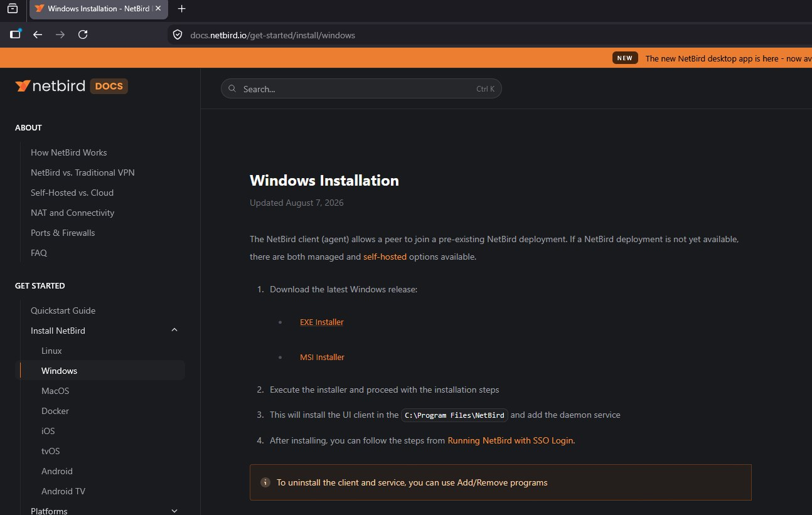Image resolution: width=812 pixels, height=515 pixels.
Task: Open Linux install page
Action: pos(51,351)
